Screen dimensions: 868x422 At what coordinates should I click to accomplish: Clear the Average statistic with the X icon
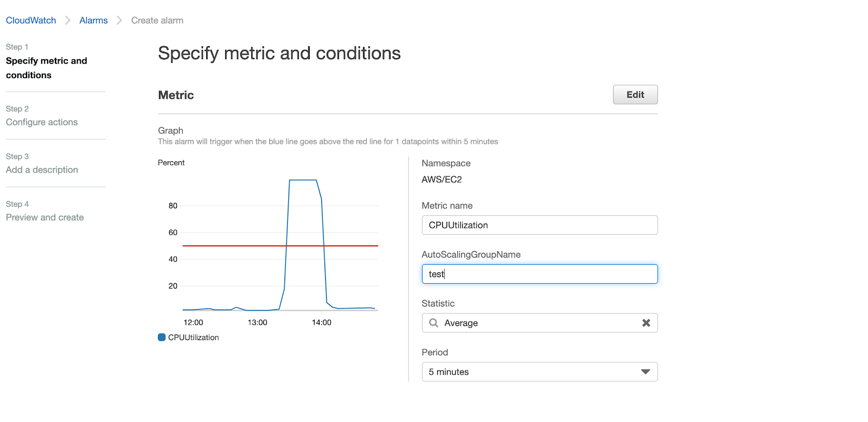point(646,323)
